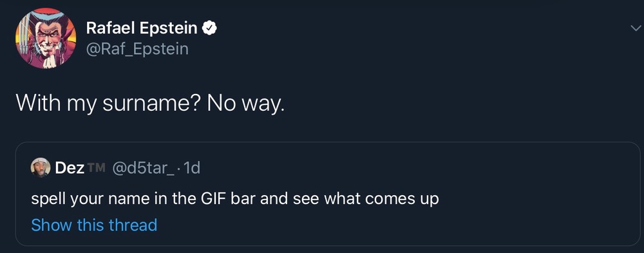Click the "No way." phrase in the tweet
The image size is (644, 253).
point(245,104)
